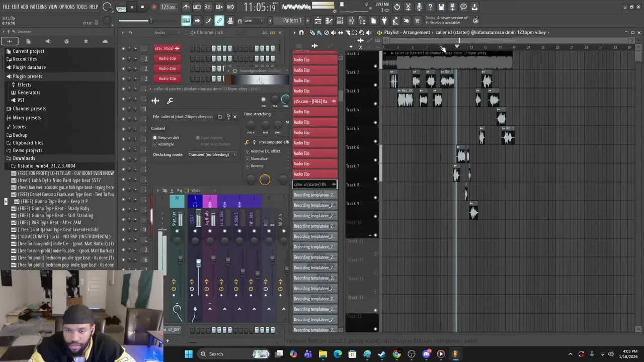The width and height of the screenshot is (644, 362).
Task: Stop playback with the transport stop button
Action: 142,7
